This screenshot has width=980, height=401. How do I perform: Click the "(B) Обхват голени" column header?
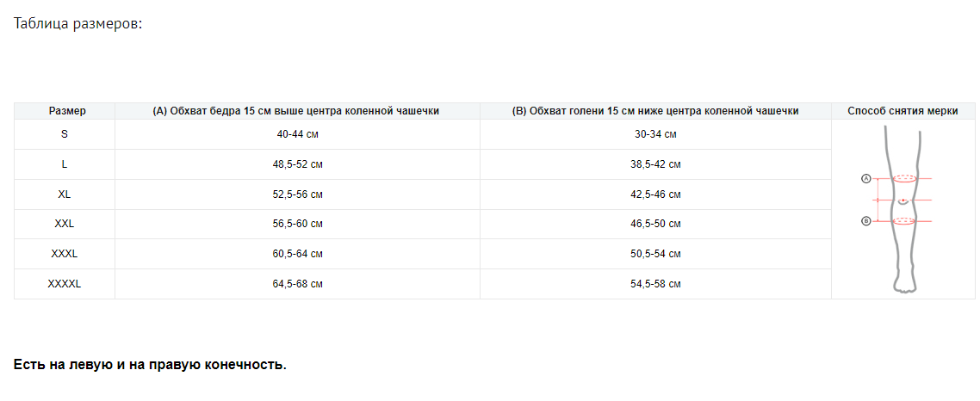coord(654,111)
